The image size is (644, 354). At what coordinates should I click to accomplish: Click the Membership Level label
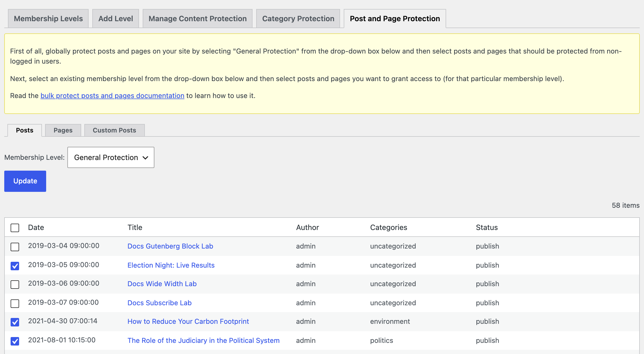34,157
